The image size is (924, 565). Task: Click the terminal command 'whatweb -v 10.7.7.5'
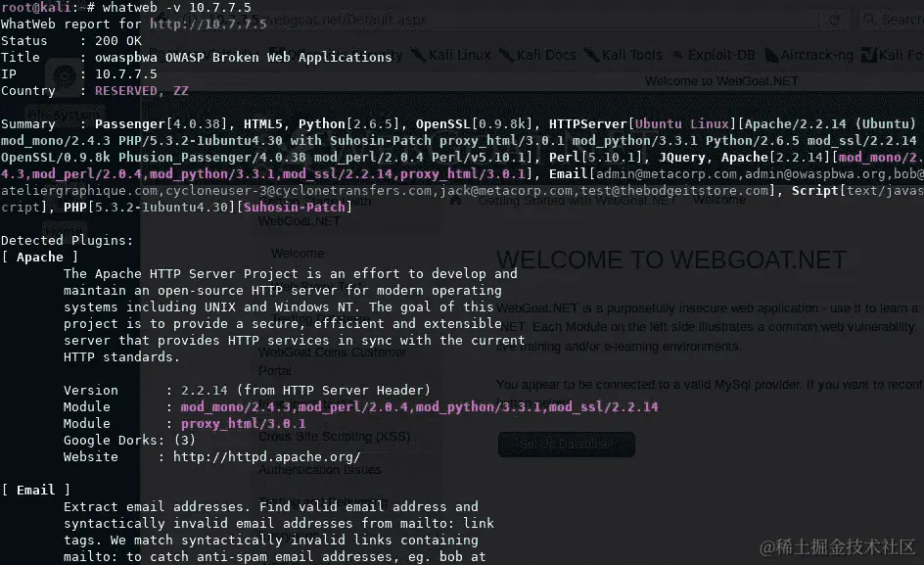[177, 7]
